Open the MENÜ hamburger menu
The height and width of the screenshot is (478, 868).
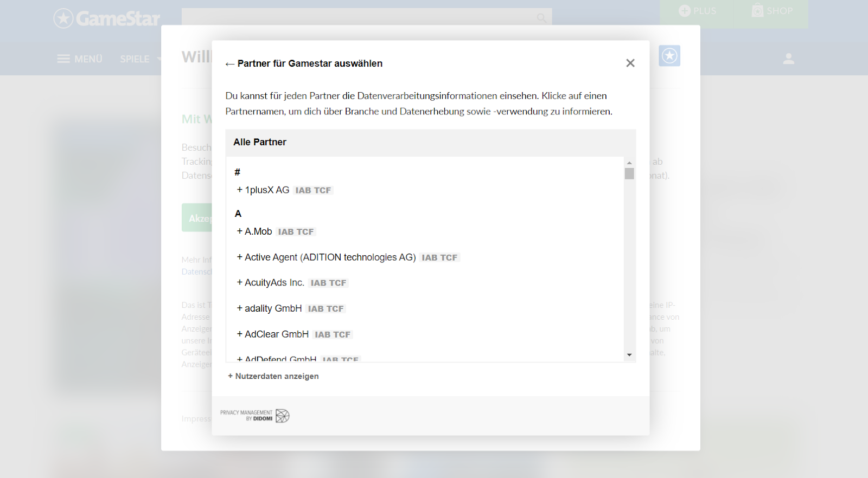pyautogui.click(x=80, y=59)
